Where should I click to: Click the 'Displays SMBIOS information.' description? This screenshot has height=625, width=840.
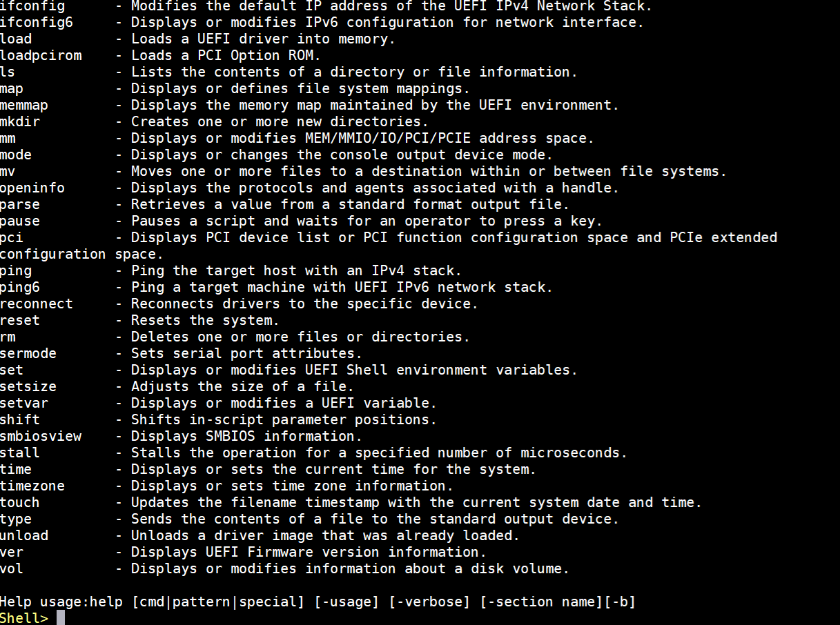(246, 436)
